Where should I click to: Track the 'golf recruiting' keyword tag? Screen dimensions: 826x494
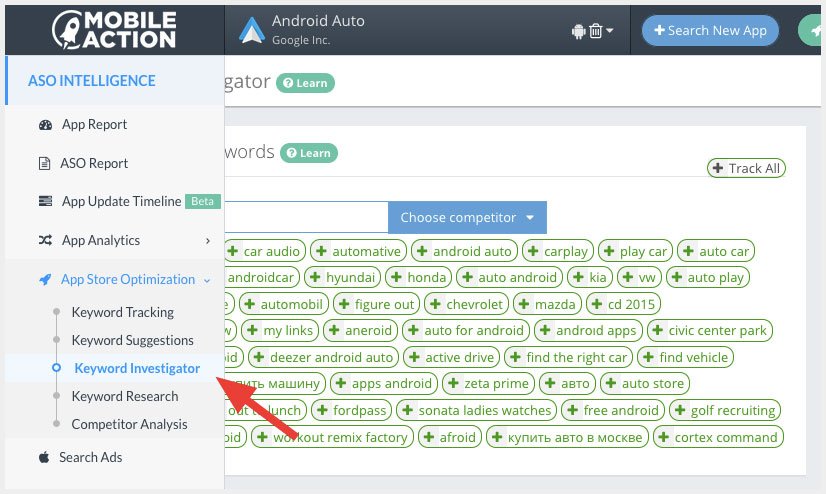(x=725, y=410)
